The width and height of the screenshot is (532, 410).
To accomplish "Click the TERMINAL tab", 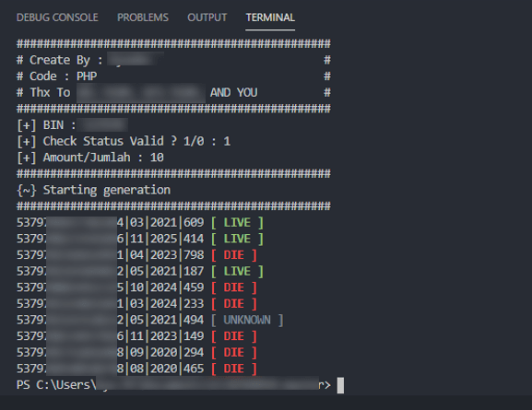I will [270, 18].
